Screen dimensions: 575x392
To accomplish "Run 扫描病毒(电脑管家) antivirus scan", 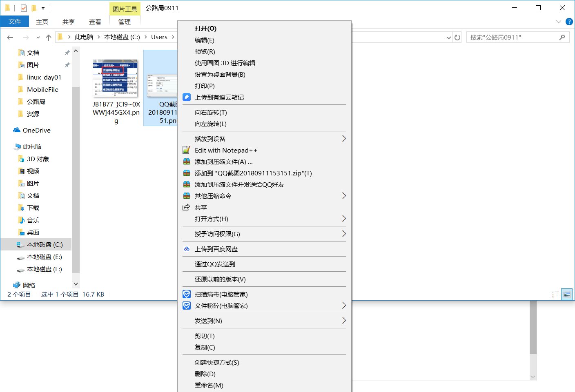I will point(221,294).
